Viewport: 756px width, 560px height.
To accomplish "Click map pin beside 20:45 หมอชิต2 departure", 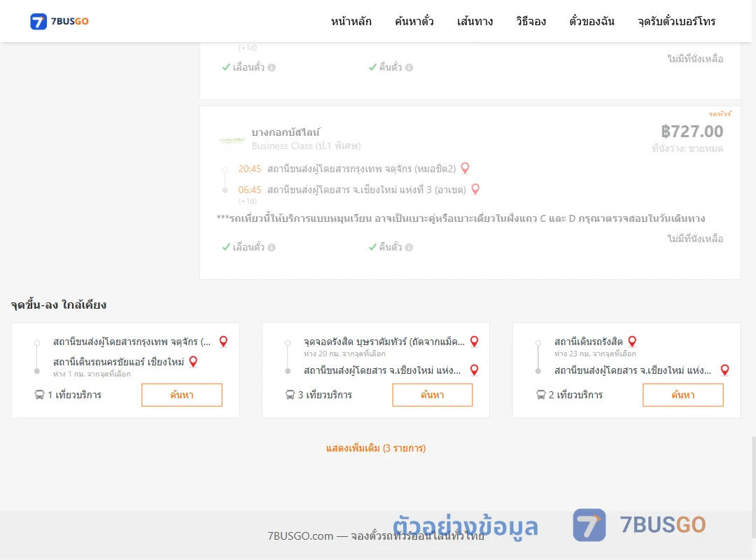I will [x=465, y=168].
